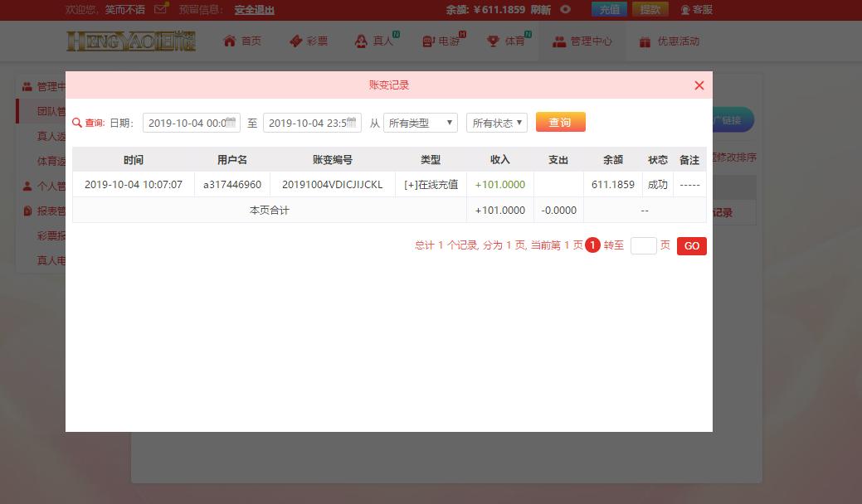This screenshot has width=862, height=504.
Task: Click the orange 查询 search button
Action: pyautogui.click(x=560, y=123)
